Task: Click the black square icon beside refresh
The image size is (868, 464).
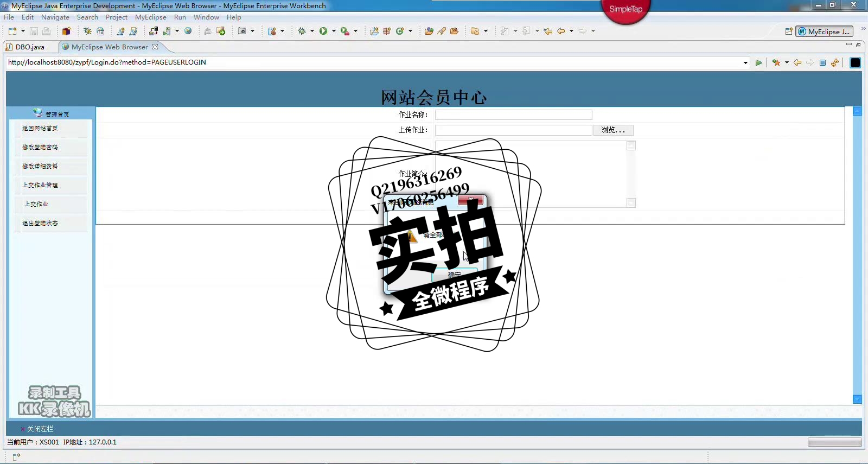Action: click(x=856, y=63)
